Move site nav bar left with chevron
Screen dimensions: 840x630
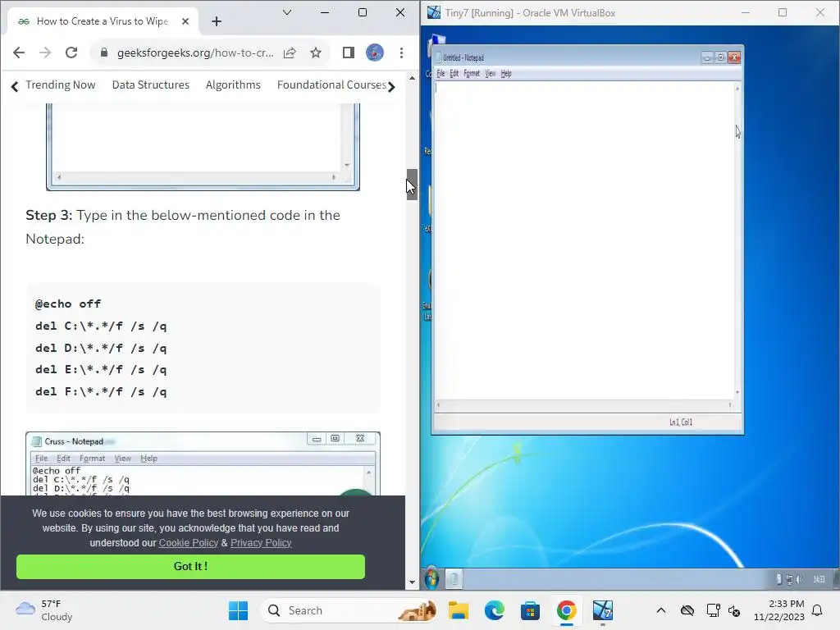(15, 85)
